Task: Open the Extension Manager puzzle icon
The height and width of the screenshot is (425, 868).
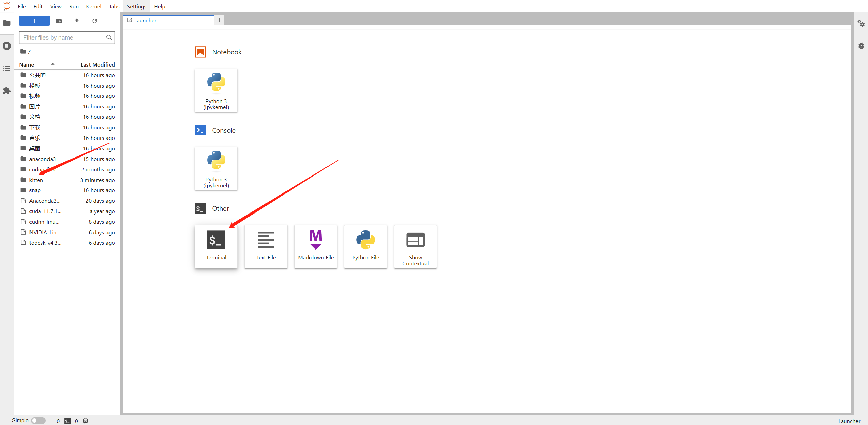Action: [7, 91]
